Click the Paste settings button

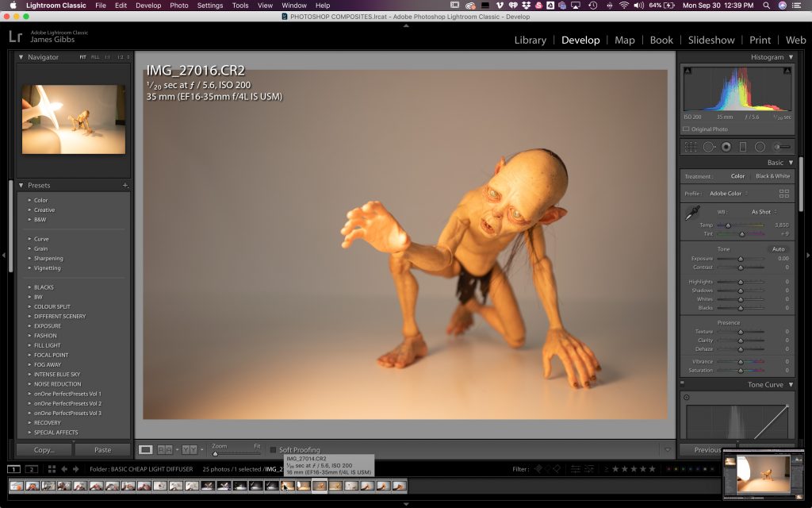coord(102,450)
